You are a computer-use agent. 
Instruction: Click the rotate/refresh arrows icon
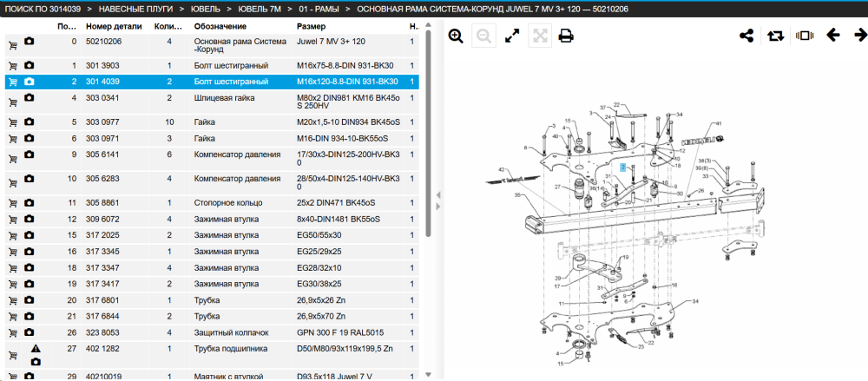pos(775,36)
